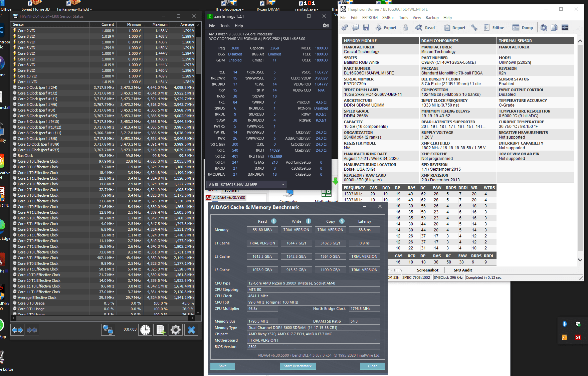The image size is (588, 376).
Task: Open ZenTimings File menu
Action: click(212, 26)
